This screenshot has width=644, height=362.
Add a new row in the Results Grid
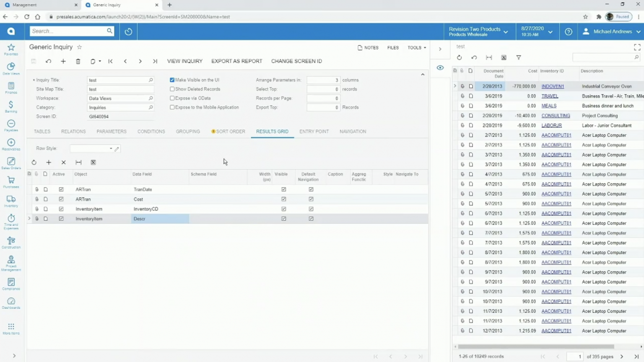[49, 162]
